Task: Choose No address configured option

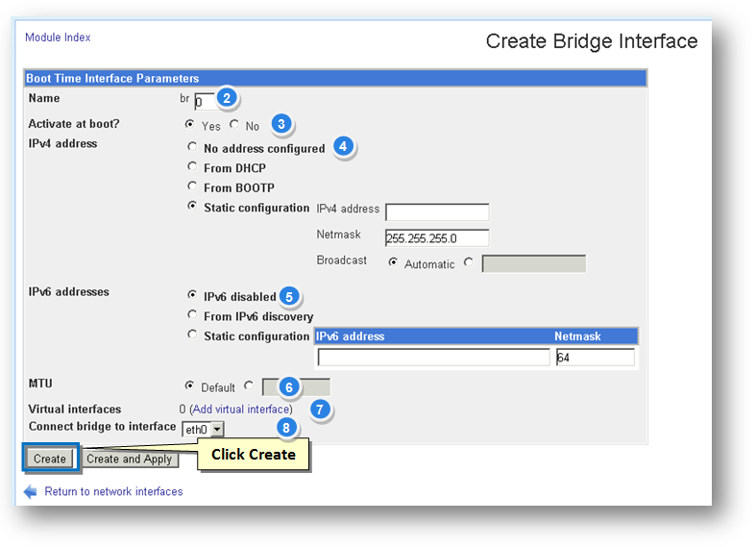Action: [192, 147]
